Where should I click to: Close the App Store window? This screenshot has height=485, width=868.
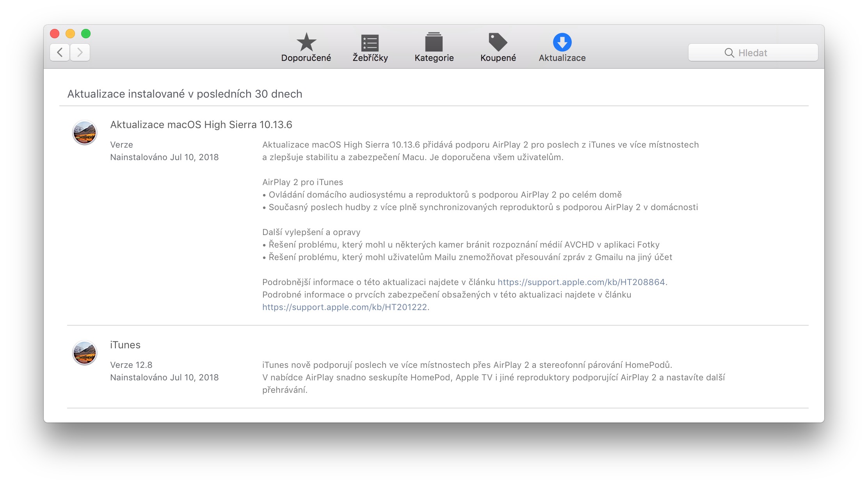pos(55,34)
